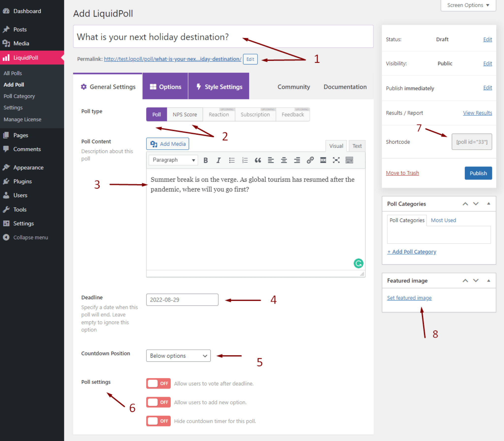The height and width of the screenshot is (441, 504).
Task: Select NPS Score poll type
Action: point(185,114)
